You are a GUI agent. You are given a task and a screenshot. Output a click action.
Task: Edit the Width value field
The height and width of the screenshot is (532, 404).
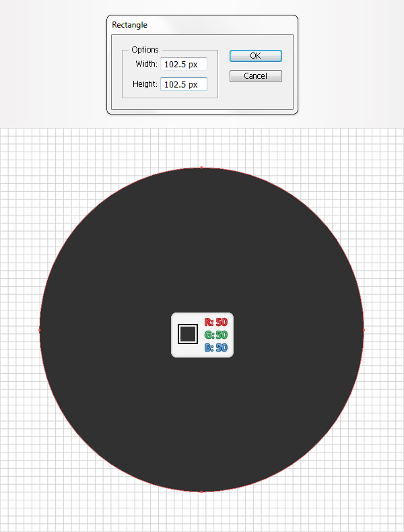pos(184,64)
